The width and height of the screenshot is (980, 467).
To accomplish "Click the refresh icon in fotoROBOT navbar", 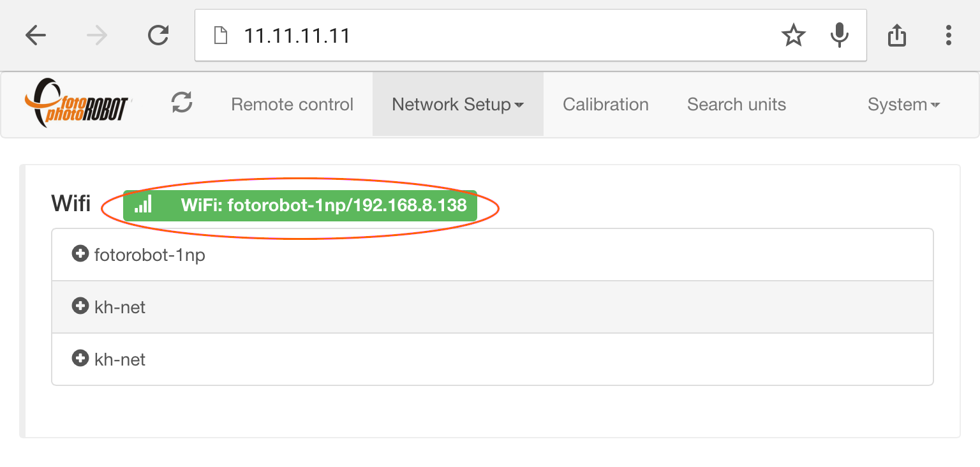I will [x=182, y=102].
